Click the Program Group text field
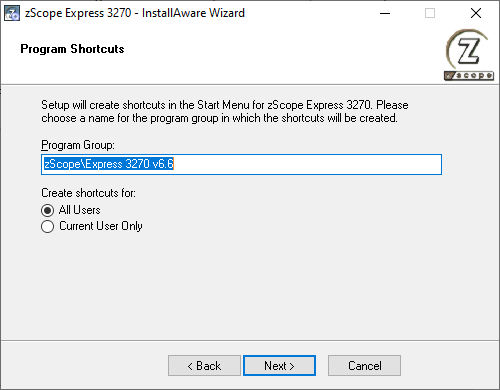Screen dimensions: 500x390 pos(241,164)
